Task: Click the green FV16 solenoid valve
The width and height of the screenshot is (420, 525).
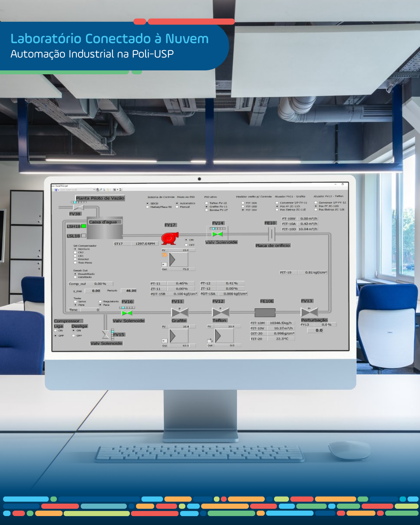Action: point(127,313)
